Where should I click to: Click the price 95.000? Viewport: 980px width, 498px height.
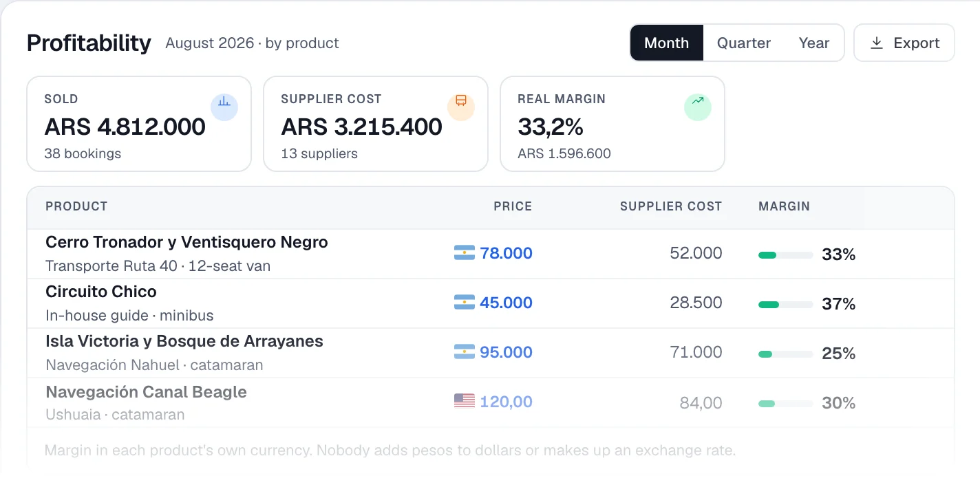[x=506, y=352]
